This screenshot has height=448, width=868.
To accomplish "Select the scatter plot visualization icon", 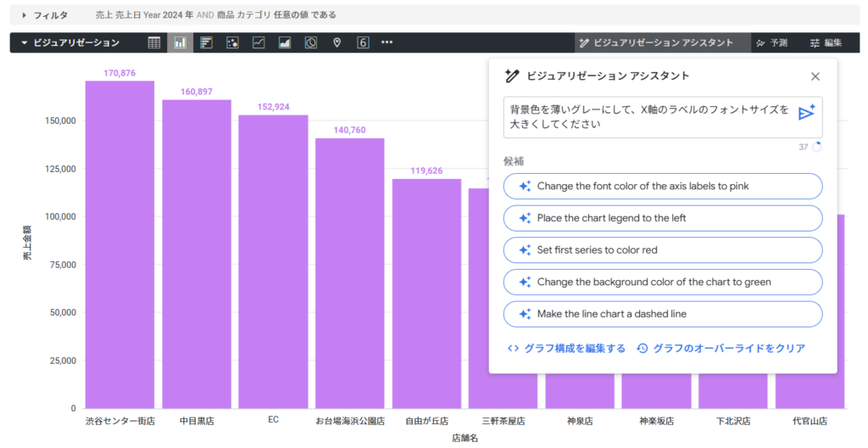I will point(232,42).
